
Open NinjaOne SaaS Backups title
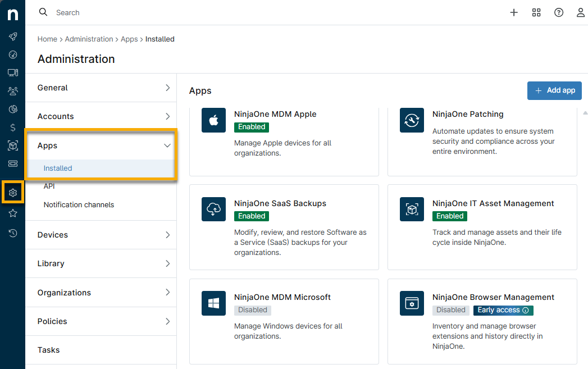pyautogui.click(x=280, y=203)
